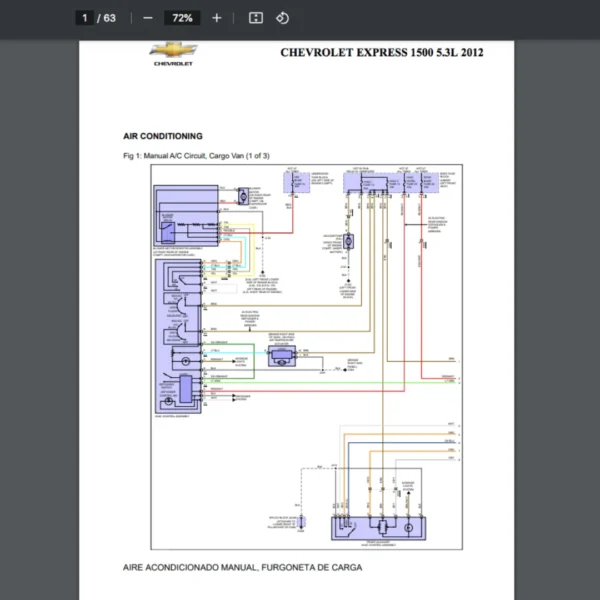
Task: Select the page number input field
Action: pos(85,18)
